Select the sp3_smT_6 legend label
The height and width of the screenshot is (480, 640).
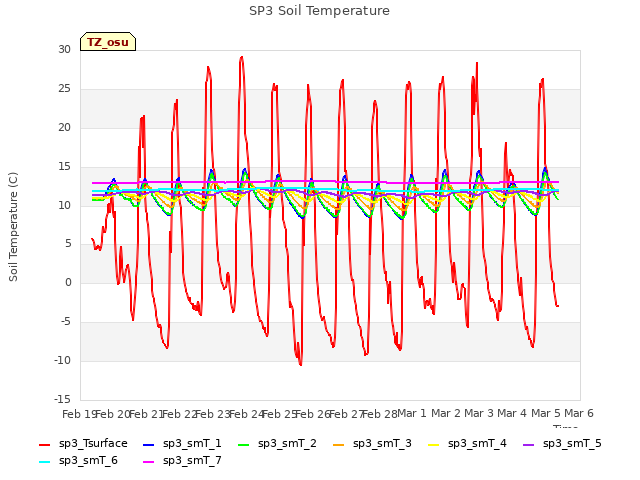pos(88,461)
